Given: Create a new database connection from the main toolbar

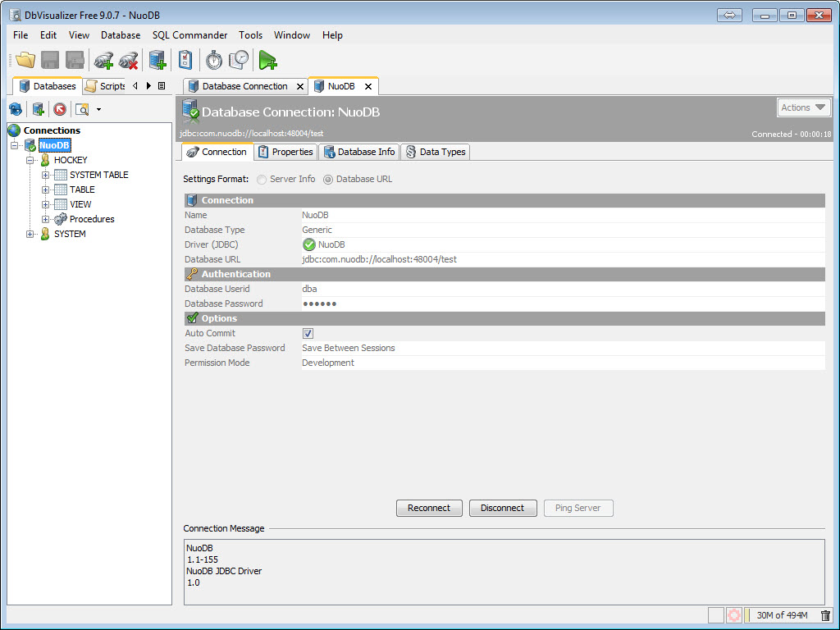Looking at the screenshot, I should click(x=157, y=60).
